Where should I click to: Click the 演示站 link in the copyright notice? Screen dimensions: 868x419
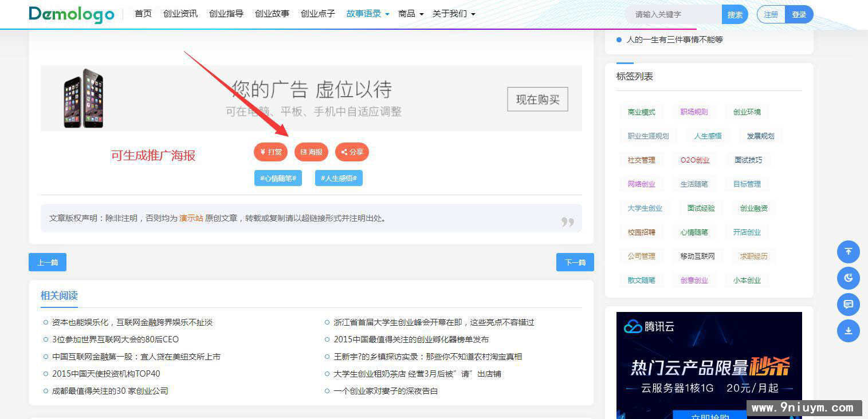tap(189, 218)
